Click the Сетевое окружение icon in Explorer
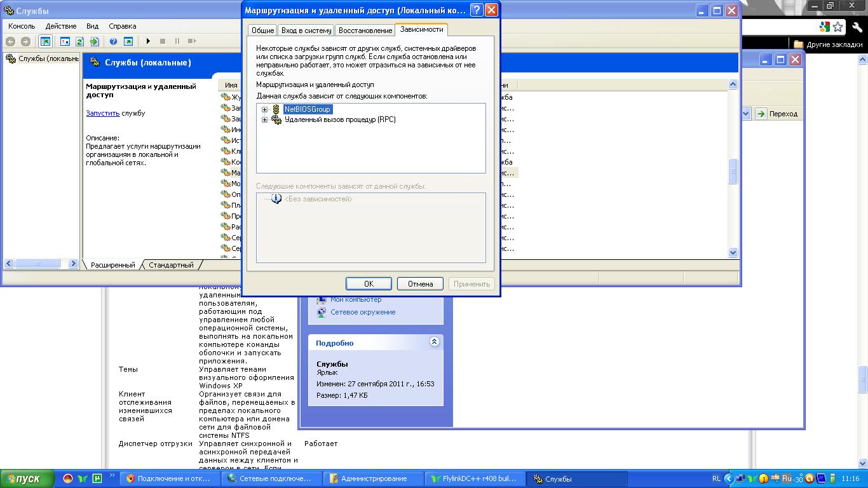 [322, 312]
